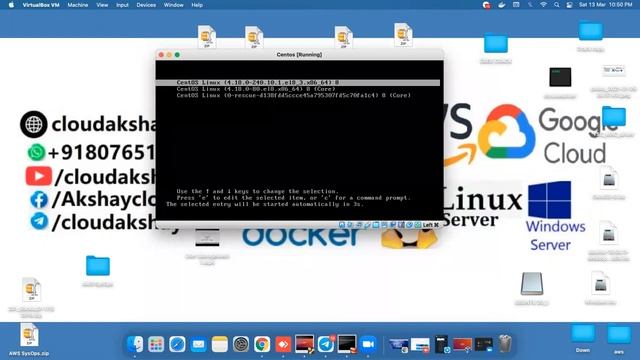
Task: Select the external drive icon on desktop
Action: [x=532, y=284]
